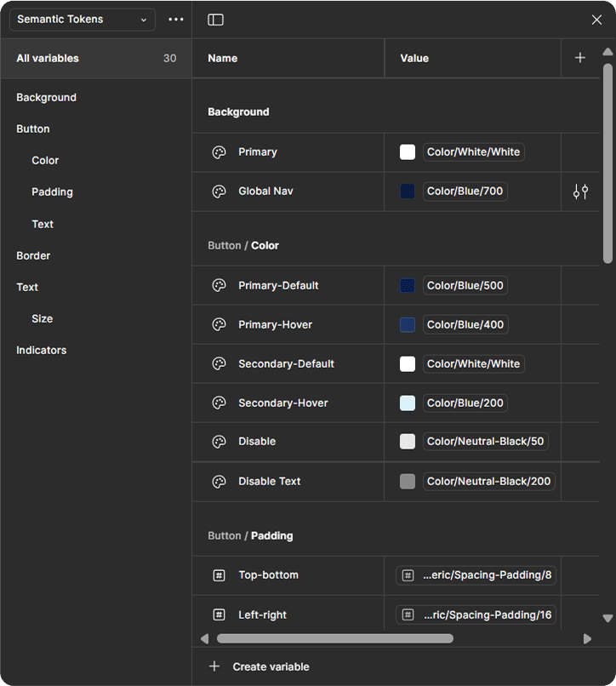Toggle the sidebar panel icon

pyautogui.click(x=215, y=20)
